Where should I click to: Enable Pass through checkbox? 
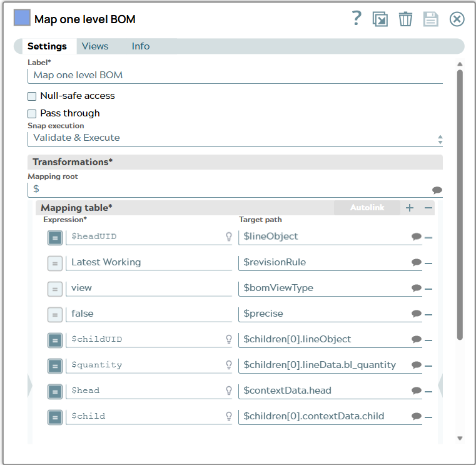32,114
